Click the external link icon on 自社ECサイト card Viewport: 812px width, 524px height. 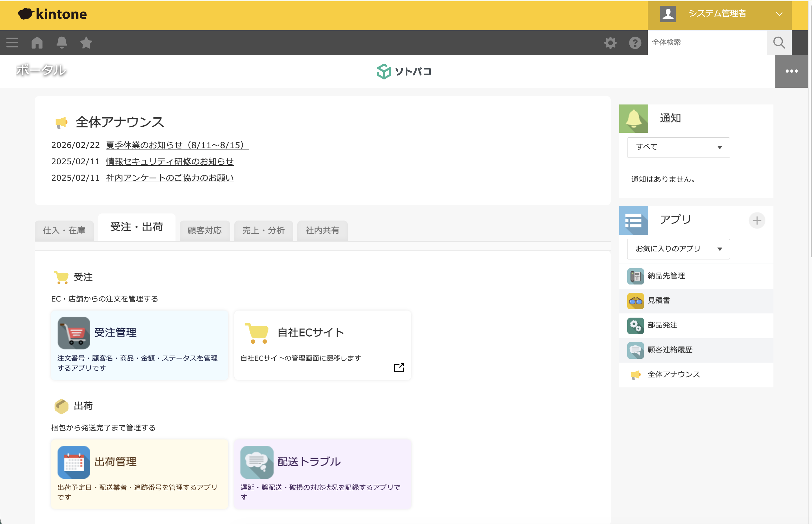click(x=399, y=367)
